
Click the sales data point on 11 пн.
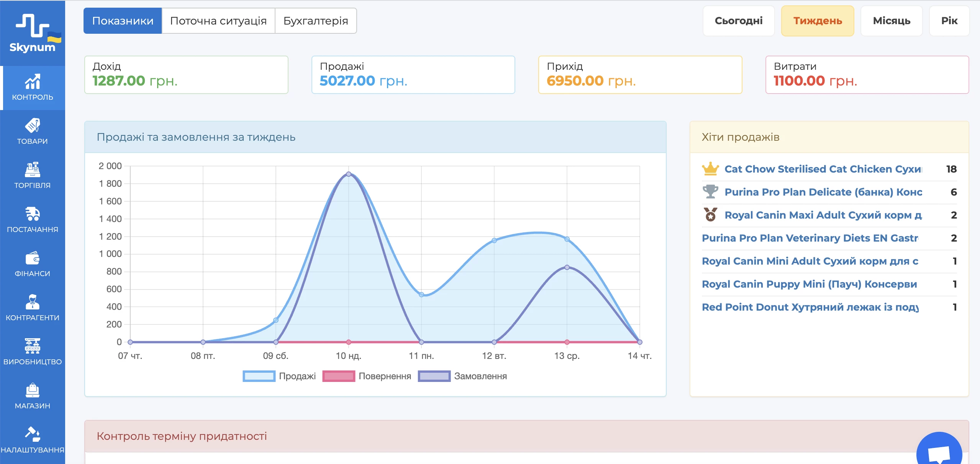421,295
